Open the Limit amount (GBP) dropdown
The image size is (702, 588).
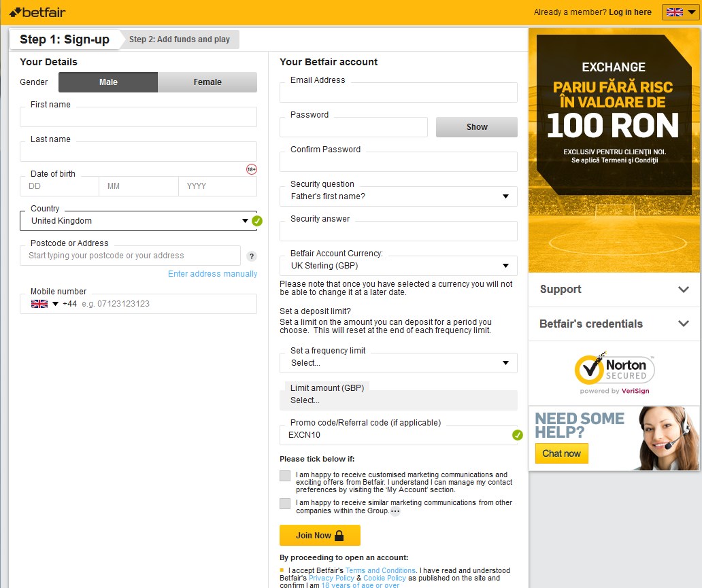pyautogui.click(x=399, y=400)
